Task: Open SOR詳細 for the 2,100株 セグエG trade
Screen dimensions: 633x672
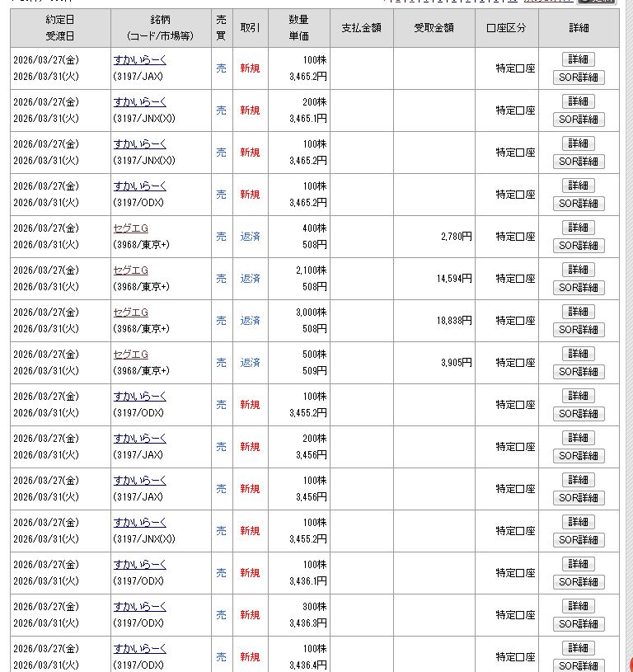Action: coord(579,288)
